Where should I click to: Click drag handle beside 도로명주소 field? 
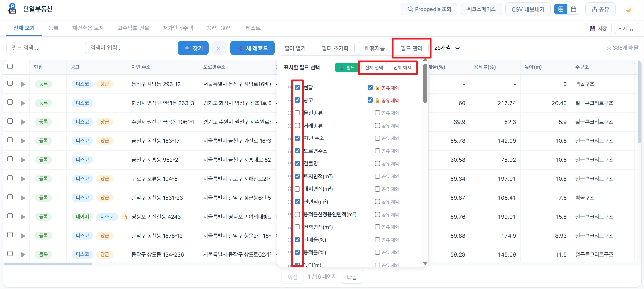point(289,151)
